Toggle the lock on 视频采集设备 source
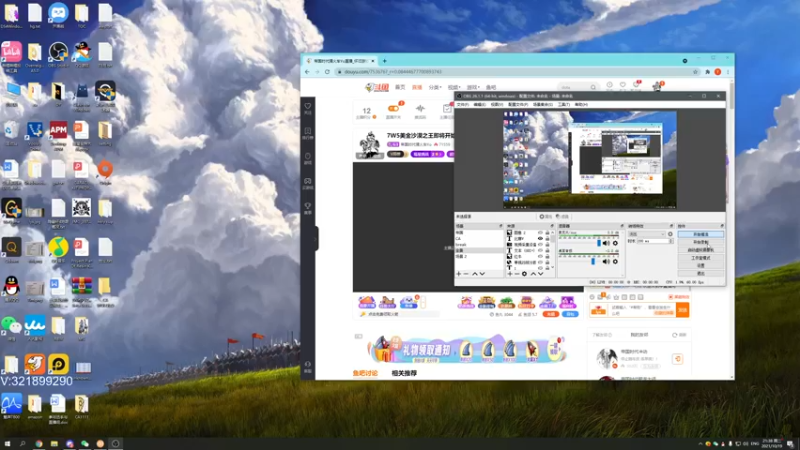Viewport: 800px width, 450px height. click(x=547, y=244)
